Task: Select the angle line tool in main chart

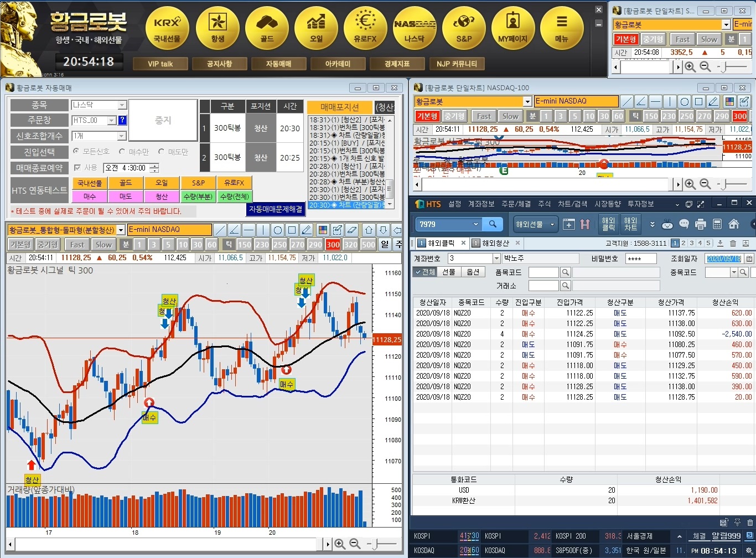Action: point(235,230)
